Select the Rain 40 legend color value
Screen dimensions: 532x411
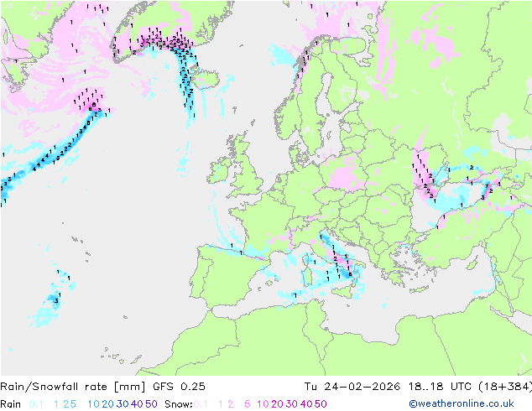[137, 404]
